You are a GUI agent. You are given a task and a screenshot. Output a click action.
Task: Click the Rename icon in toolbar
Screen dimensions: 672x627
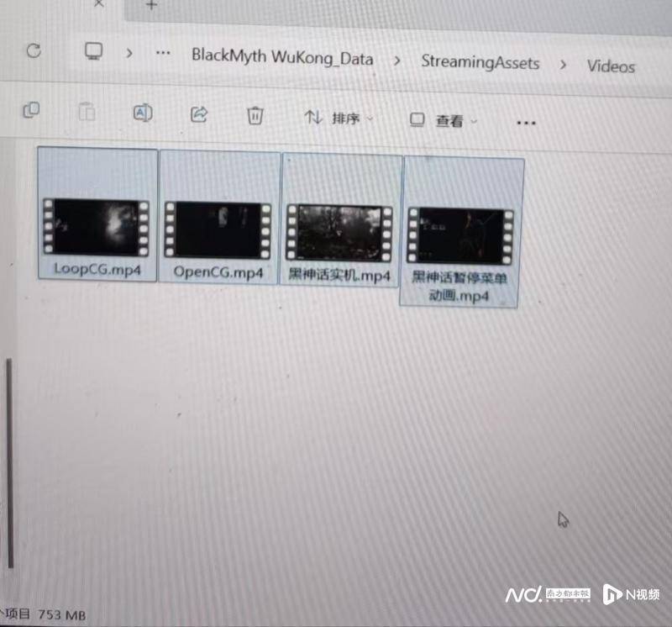tap(143, 113)
